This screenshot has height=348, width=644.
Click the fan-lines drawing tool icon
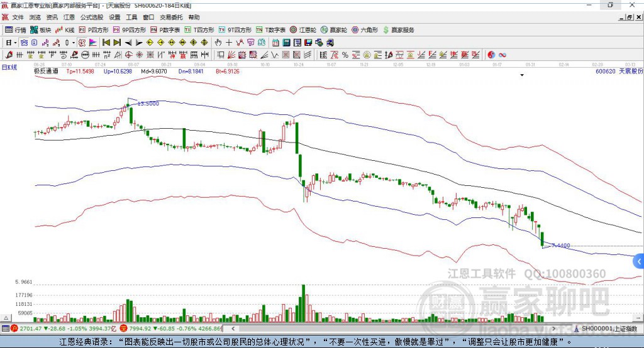click(231, 55)
